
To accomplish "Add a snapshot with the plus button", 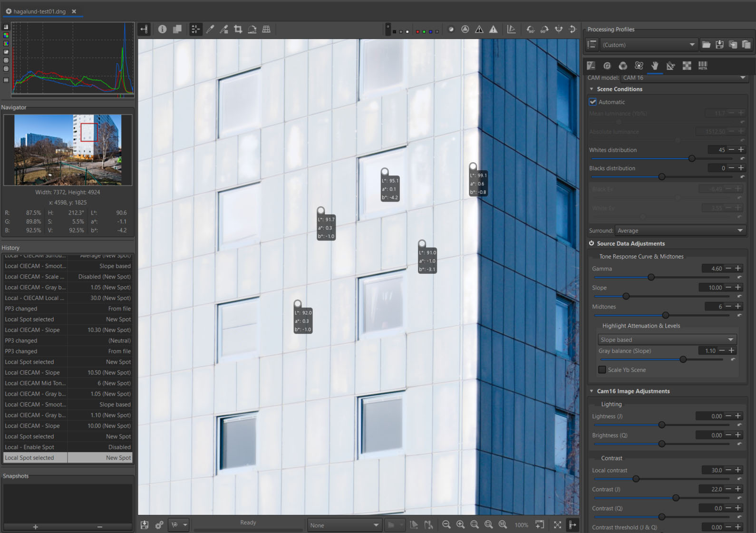I will click(35, 527).
